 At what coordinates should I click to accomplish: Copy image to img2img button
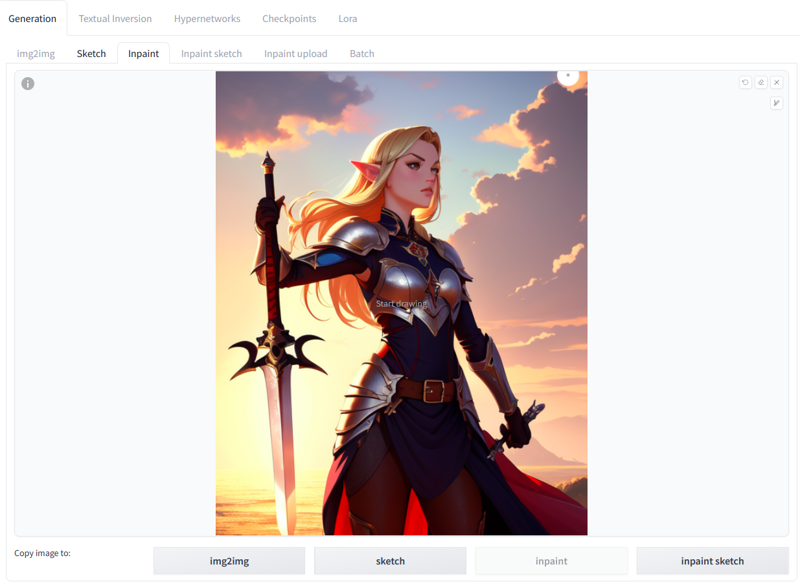[229, 561]
